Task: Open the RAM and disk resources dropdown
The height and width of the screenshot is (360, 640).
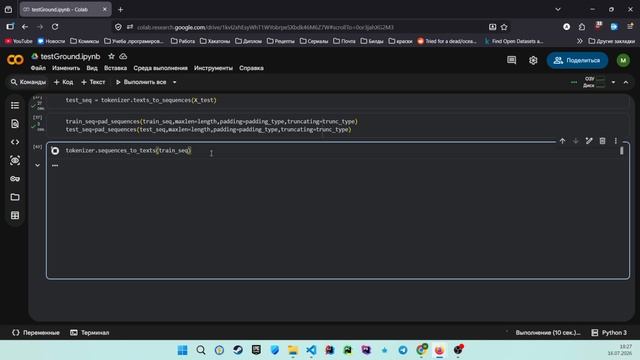Action: tap(613, 82)
